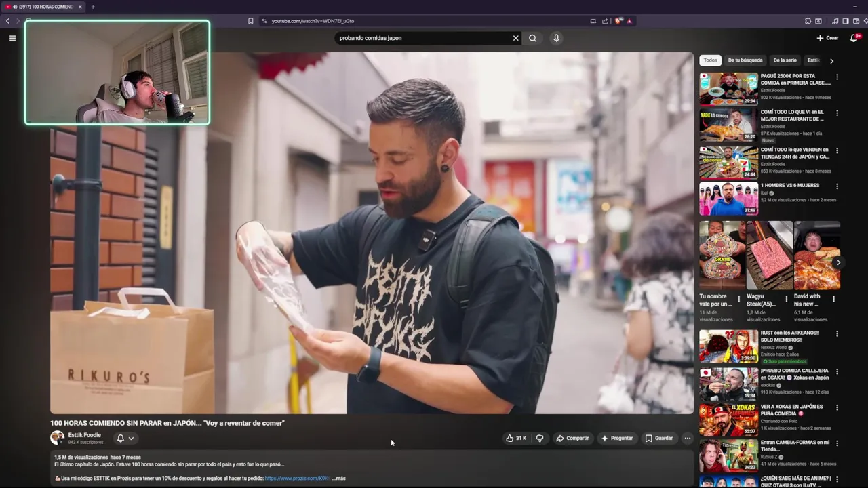The height and width of the screenshot is (488, 868).
Task: Click the share page icon in the address bar
Action: click(605, 21)
